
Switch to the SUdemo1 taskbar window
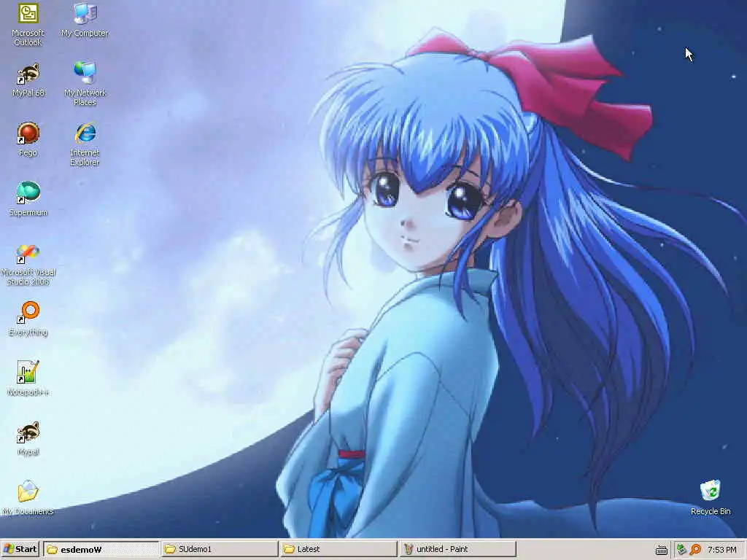(x=219, y=549)
